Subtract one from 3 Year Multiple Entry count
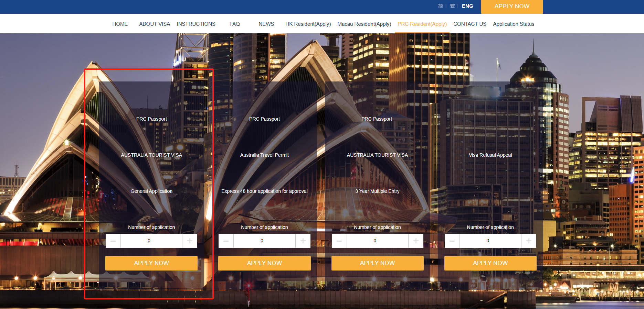This screenshot has width=644, height=309. click(339, 241)
